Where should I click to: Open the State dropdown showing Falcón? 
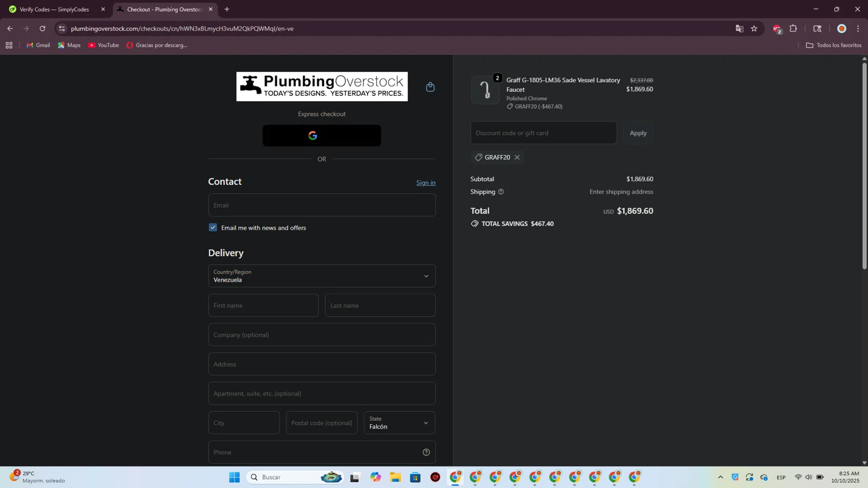399,423
